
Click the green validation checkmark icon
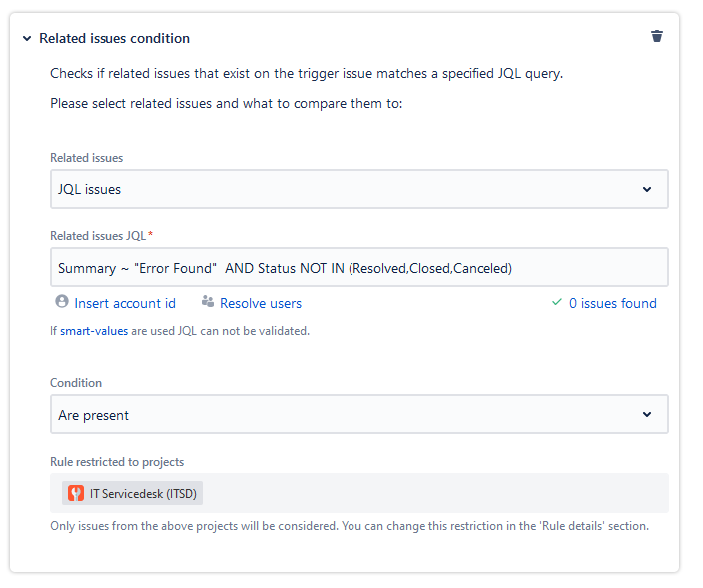point(557,302)
